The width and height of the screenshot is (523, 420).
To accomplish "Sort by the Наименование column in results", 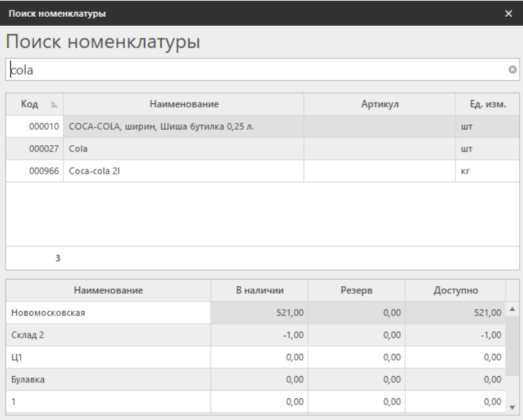I will (184, 105).
